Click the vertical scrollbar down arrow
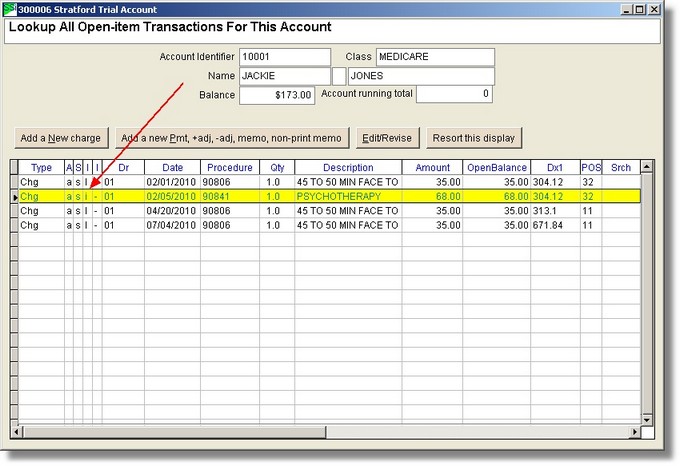Image resolution: width=680 pixels, height=466 pixels. tap(647, 420)
